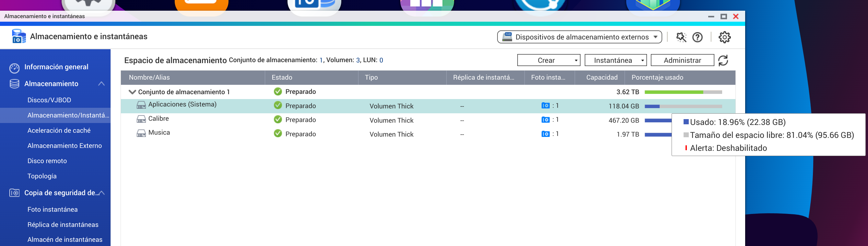Image resolution: width=868 pixels, height=246 pixels.
Task: Click the refresh icon next to Administrar
Action: pyautogui.click(x=723, y=61)
